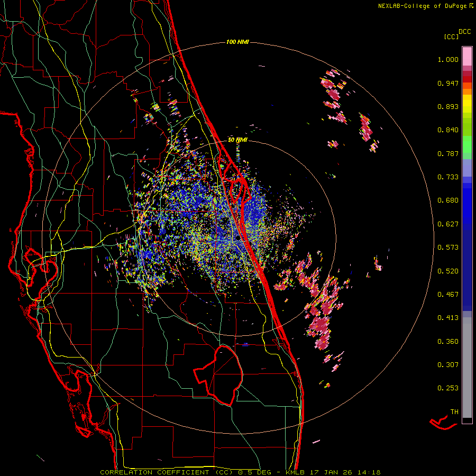
Task: Pick the light pink swatch at color bar top
Action: click(467, 56)
